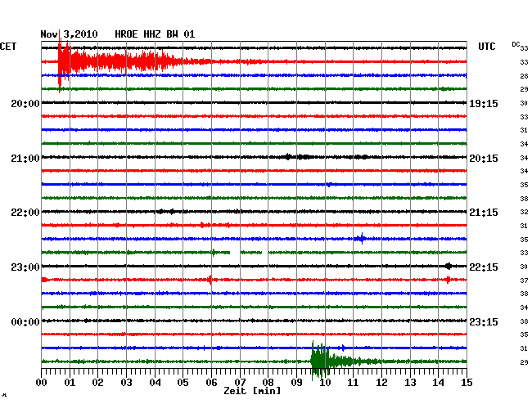Select the "00" minute tick label
The height and width of the screenshot is (404, 532).
(x=42, y=383)
